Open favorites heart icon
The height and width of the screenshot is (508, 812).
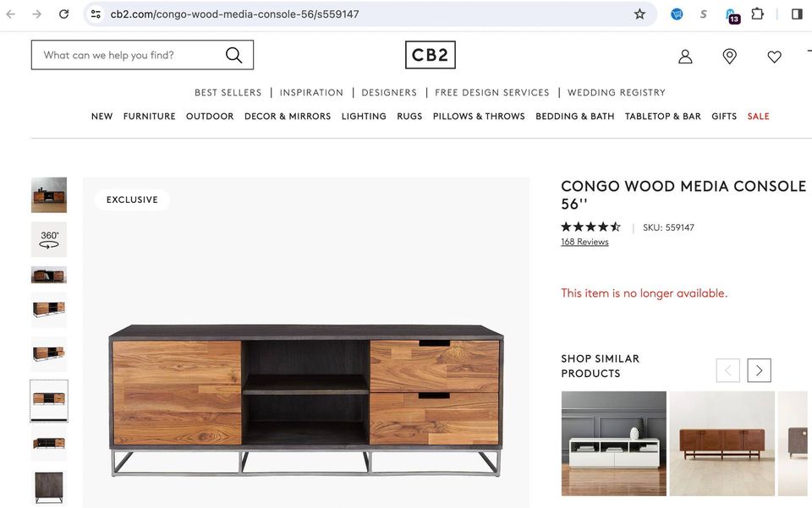[x=774, y=57]
